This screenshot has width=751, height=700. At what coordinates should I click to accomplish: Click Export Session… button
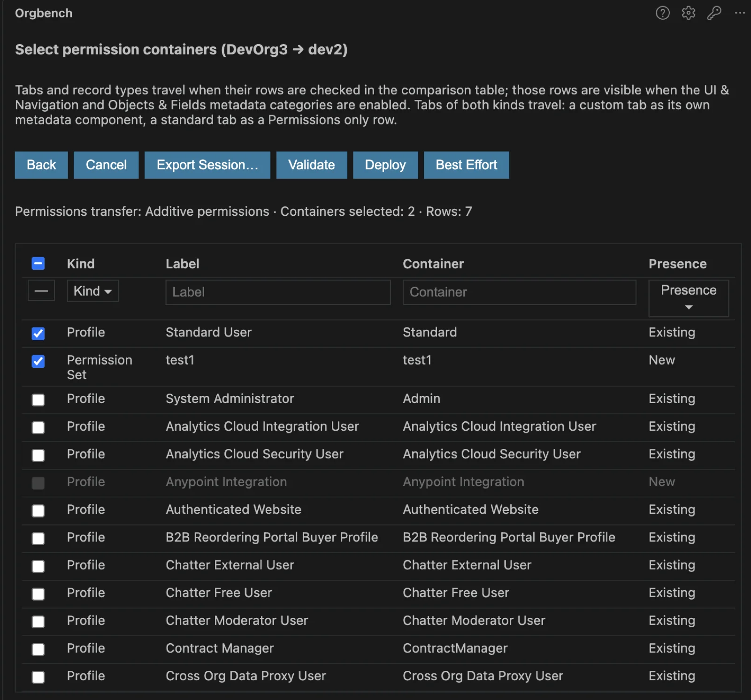point(207,165)
